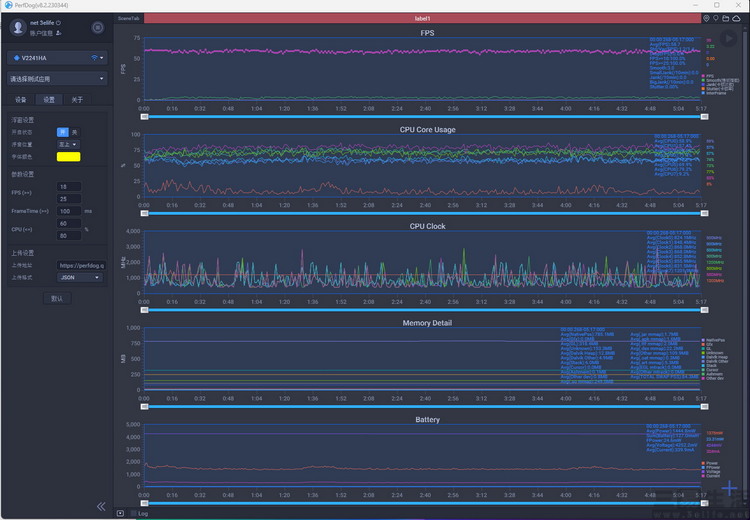Image resolution: width=750 pixels, height=520 pixels.
Task: Toggle the Voltage legend in Battery chart
Action: (x=711, y=472)
